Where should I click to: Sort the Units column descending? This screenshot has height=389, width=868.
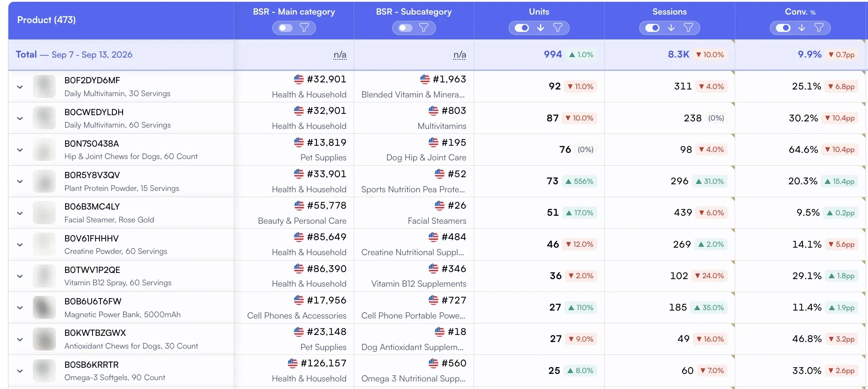[x=540, y=28]
